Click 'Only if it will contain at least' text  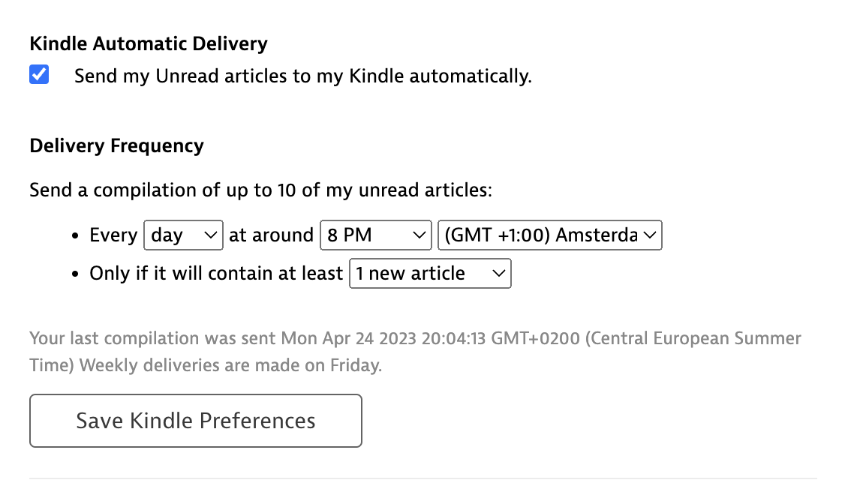215,273
